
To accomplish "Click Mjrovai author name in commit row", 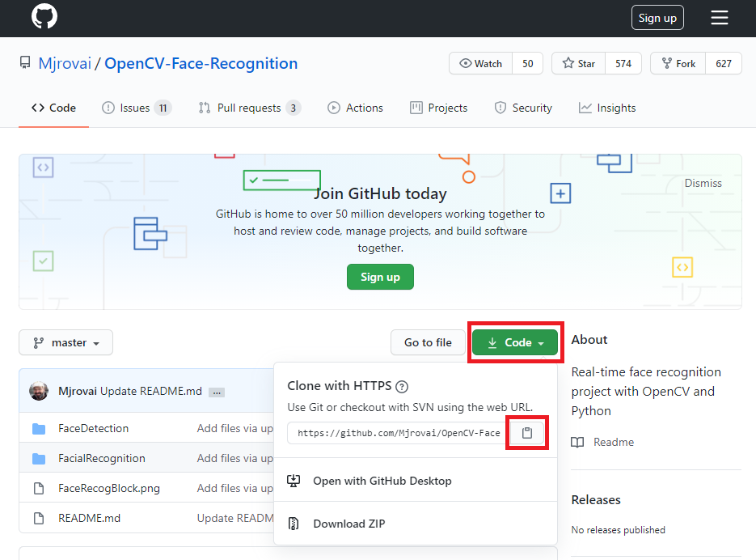I will pyautogui.click(x=78, y=391).
